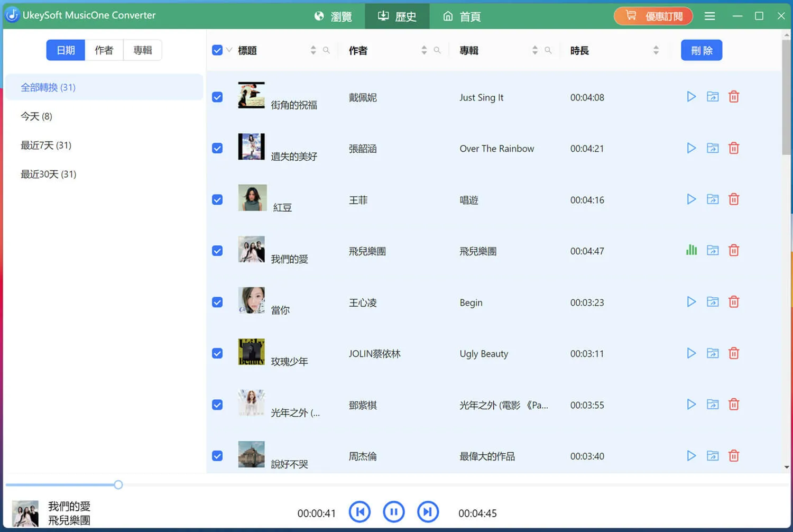Search within the 標題 column
The image size is (793, 532).
tap(326, 50)
